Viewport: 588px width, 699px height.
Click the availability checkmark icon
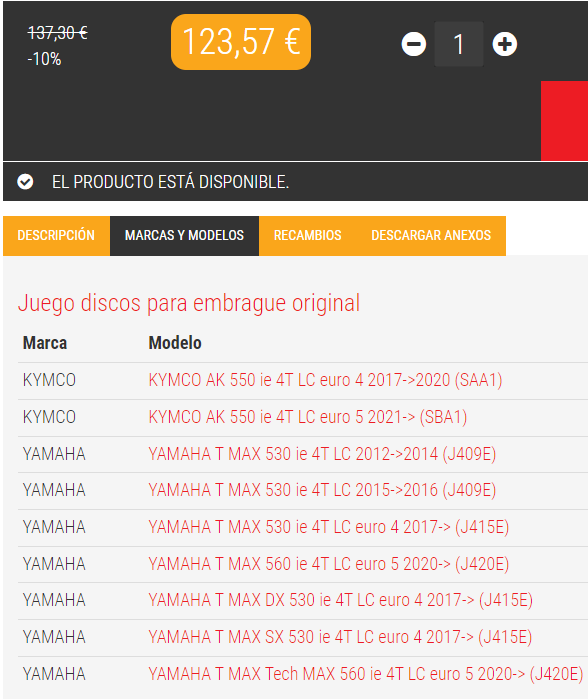pyautogui.click(x=25, y=182)
